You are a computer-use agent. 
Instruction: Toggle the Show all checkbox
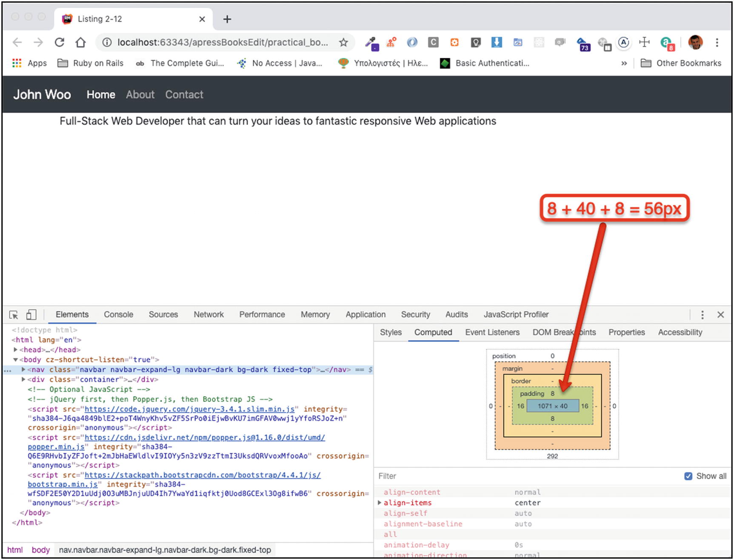[x=688, y=476]
